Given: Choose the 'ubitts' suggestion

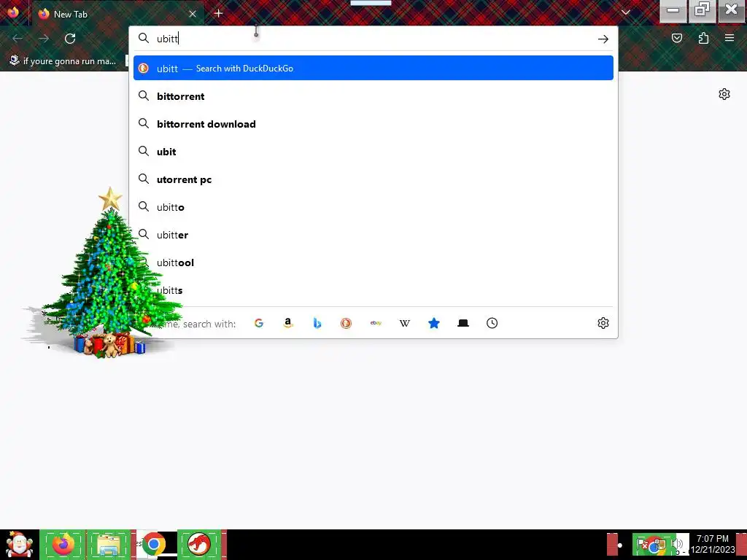Looking at the screenshot, I should click(x=373, y=290).
